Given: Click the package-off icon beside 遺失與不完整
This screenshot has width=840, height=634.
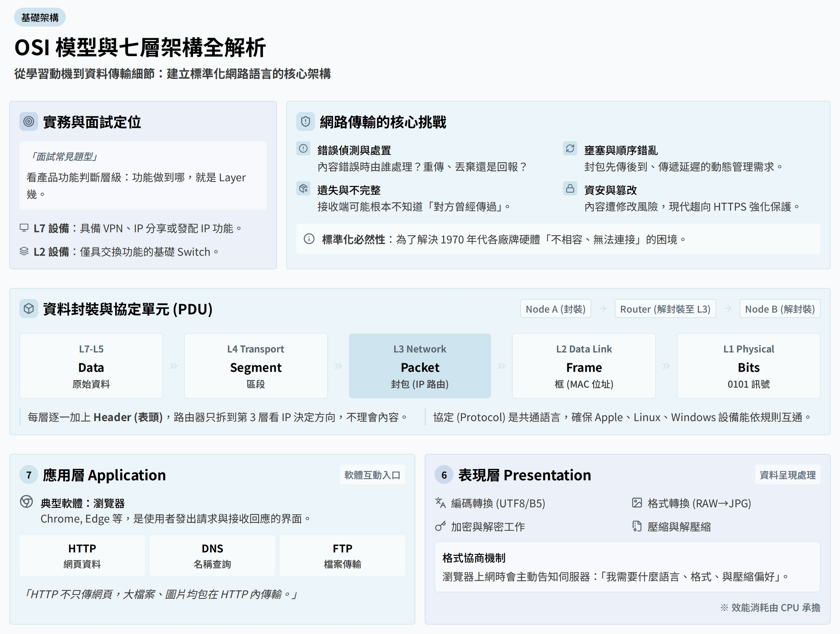Looking at the screenshot, I should point(303,189).
